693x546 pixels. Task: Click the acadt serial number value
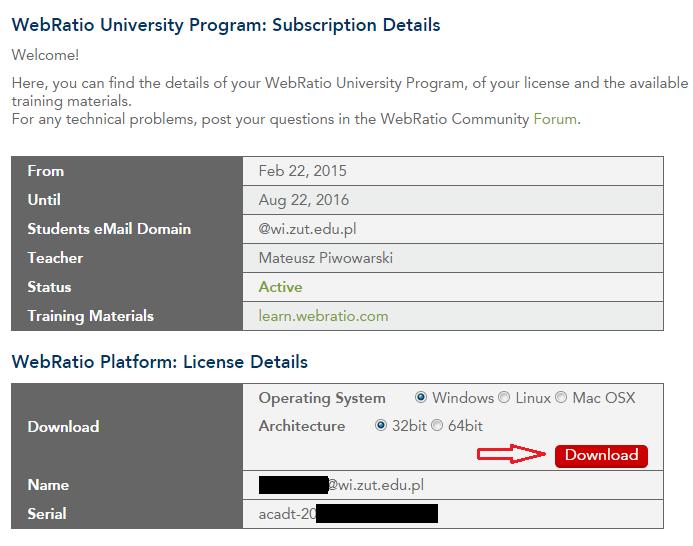tap(348, 514)
